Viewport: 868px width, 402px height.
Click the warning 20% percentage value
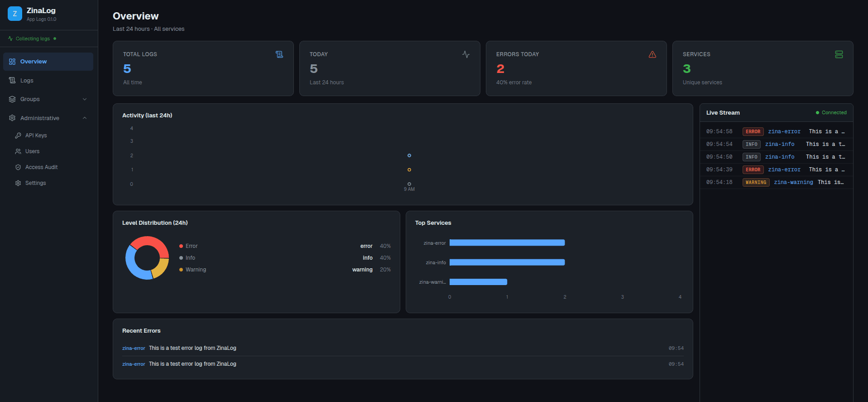[385, 270]
